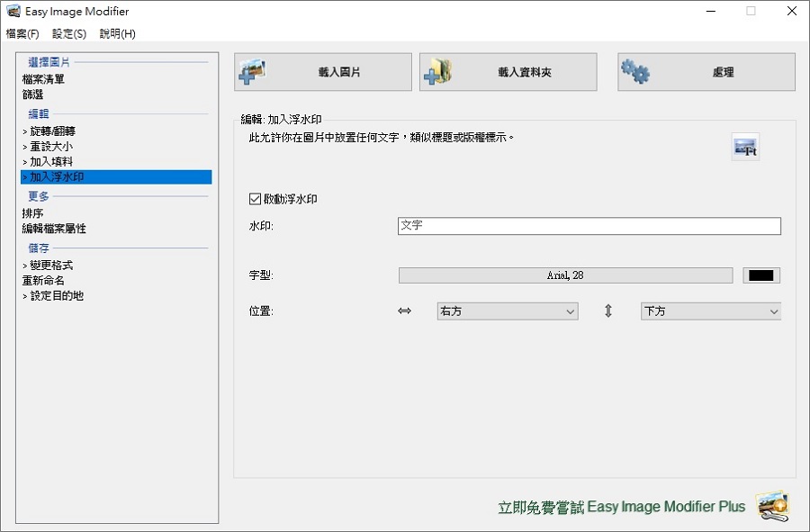The image size is (810, 532).
Task: Open the 設定(S) menu
Action: (69, 33)
